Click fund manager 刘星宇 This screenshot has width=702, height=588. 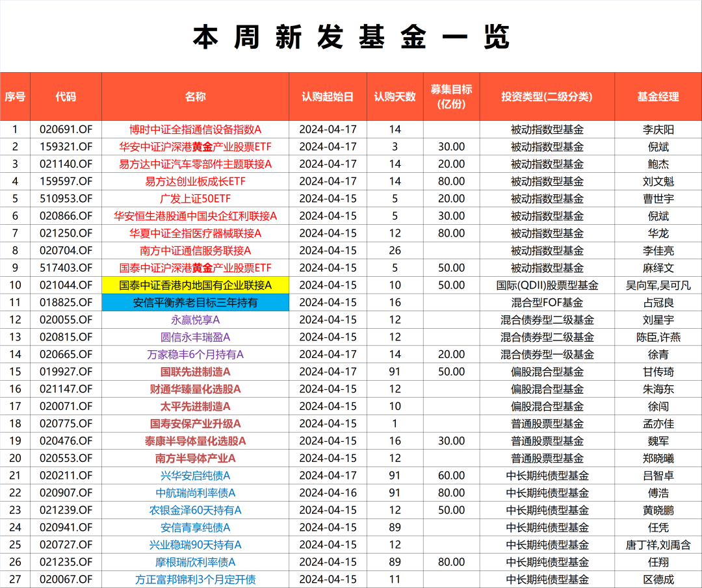[658, 320]
